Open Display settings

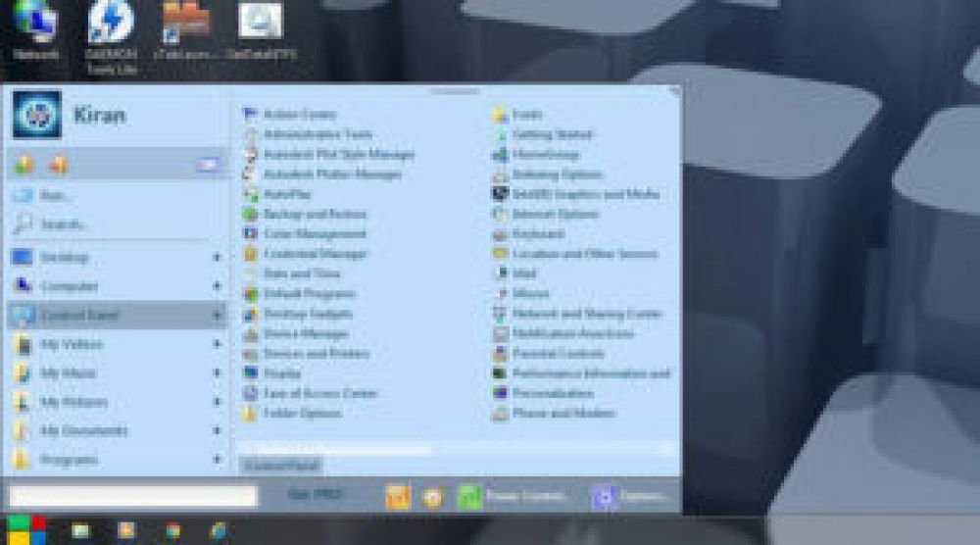pos(271,373)
